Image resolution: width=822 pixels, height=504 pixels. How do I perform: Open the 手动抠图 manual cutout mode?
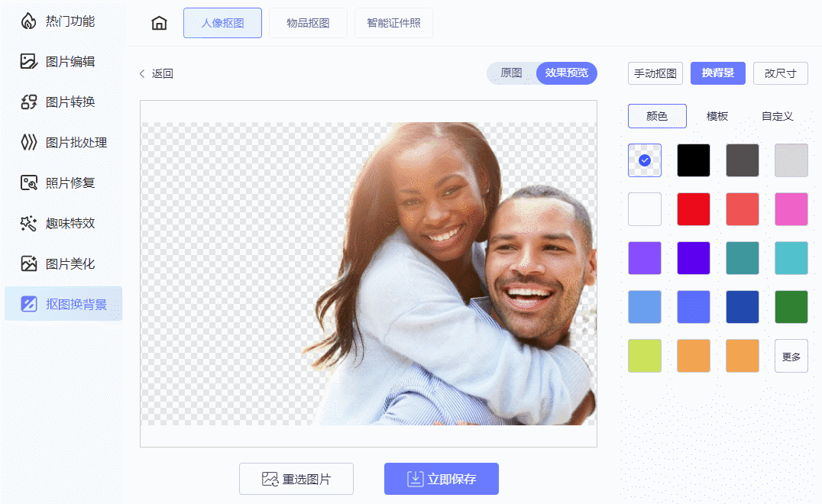pos(655,73)
